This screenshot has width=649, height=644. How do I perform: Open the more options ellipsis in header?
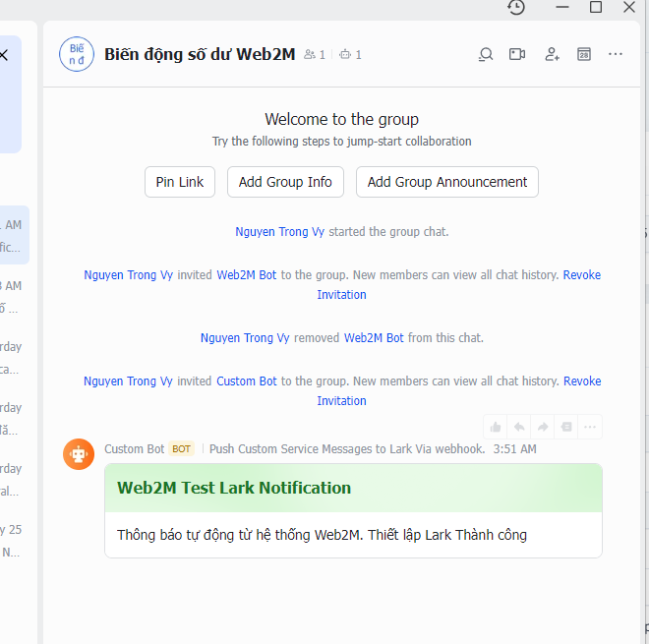(x=616, y=54)
